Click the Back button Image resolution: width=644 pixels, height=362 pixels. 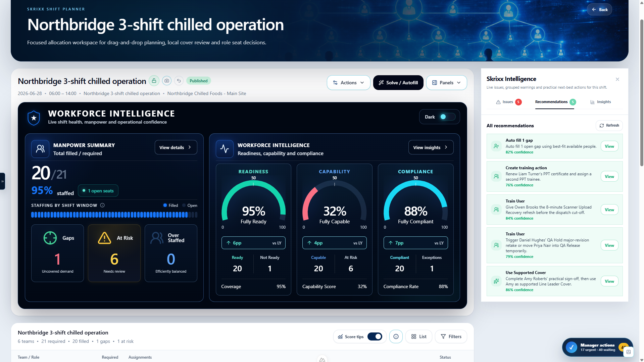[x=599, y=9]
